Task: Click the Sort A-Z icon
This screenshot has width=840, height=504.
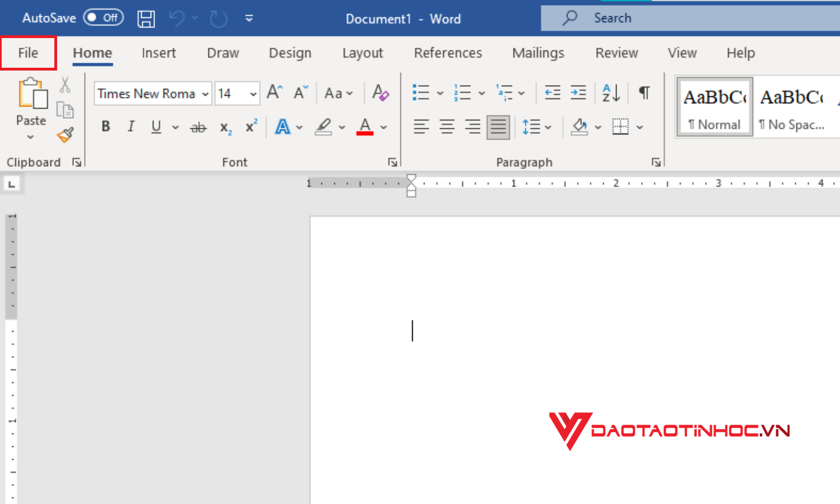Action: click(x=610, y=93)
